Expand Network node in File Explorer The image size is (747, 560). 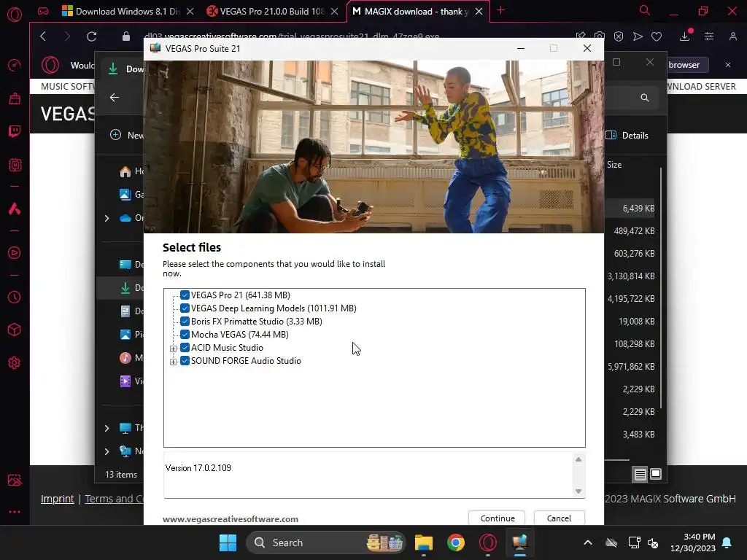tap(107, 451)
